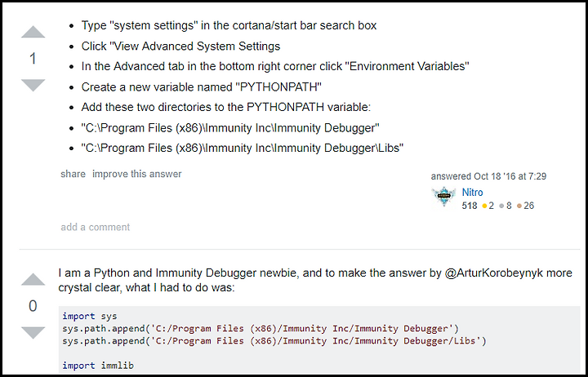Open the share link under the answer

coord(73,174)
